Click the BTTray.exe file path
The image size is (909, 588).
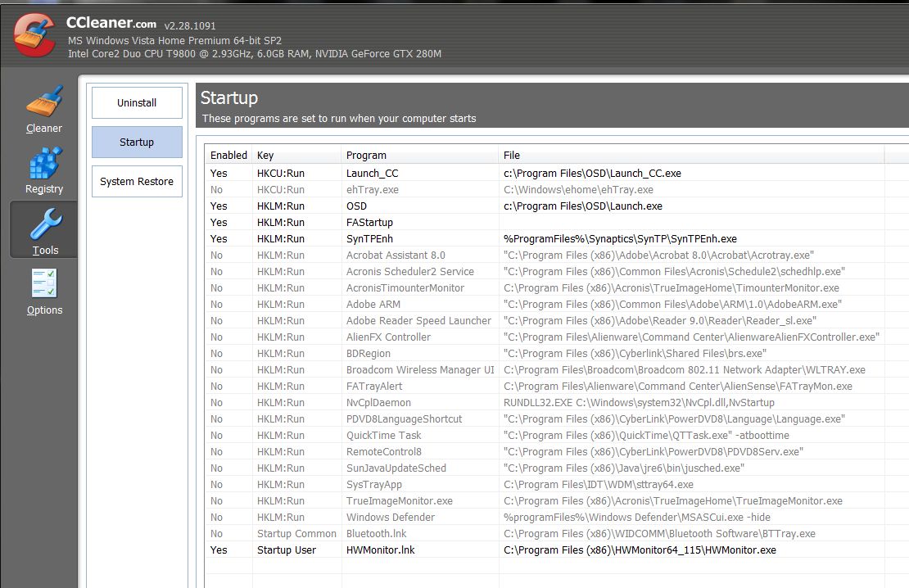click(x=660, y=533)
